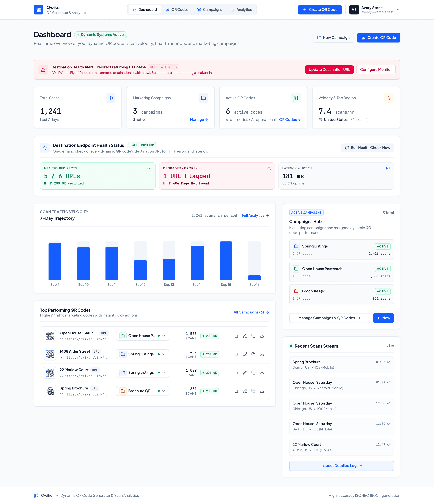
Task: Click the Sep 16 bar in chart
Action: click(254, 277)
